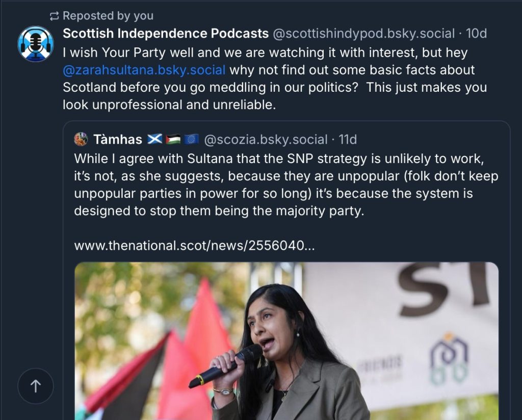Click the @scozia.bsky.social handle
The width and height of the screenshot is (522, 420).
tap(266, 140)
